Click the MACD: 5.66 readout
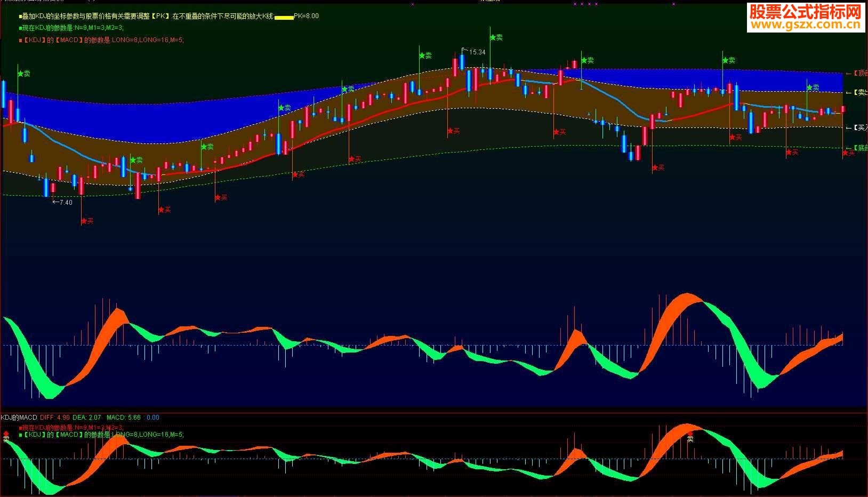The width and height of the screenshot is (868, 497). 124,418
